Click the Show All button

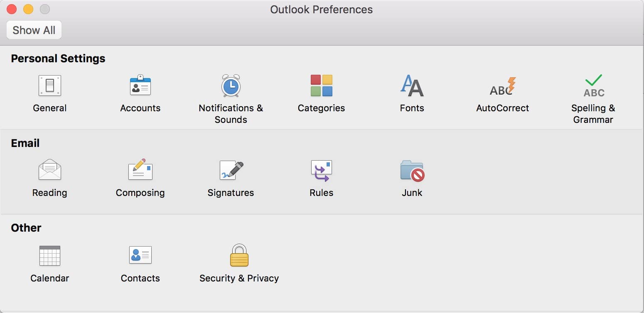[x=34, y=30]
